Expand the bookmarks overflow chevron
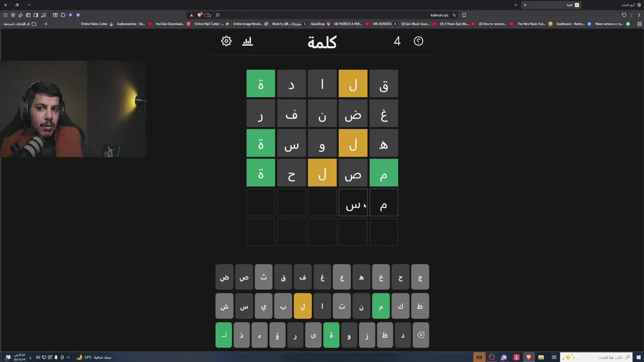The height and width of the screenshot is (362, 644). [x=46, y=24]
